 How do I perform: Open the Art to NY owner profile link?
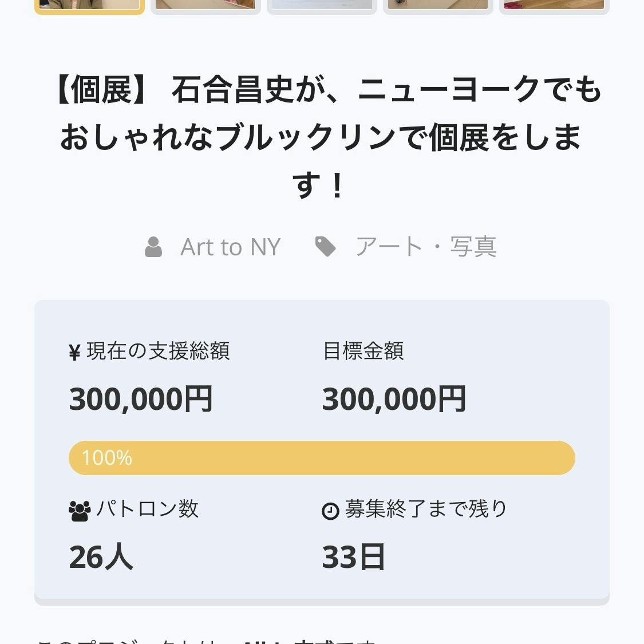(230, 247)
